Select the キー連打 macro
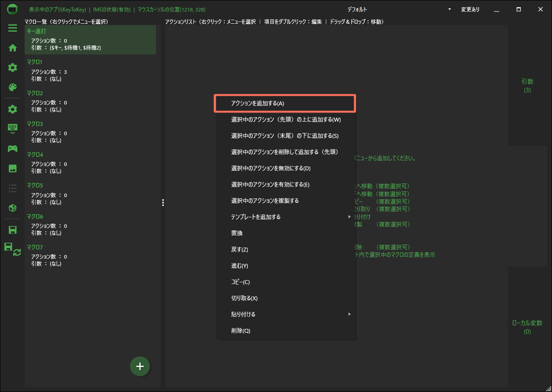 pos(90,40)
